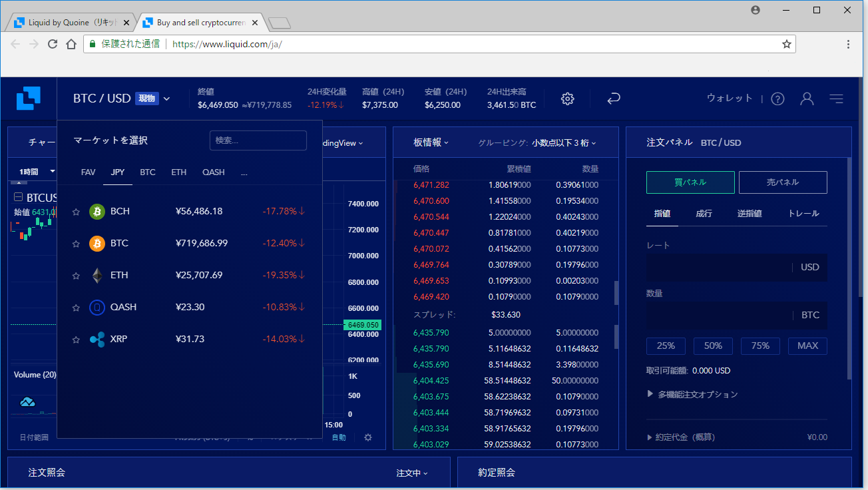Switch to the FAV market tab
Viewport: 868px width, 490px height.
(88, 172)
